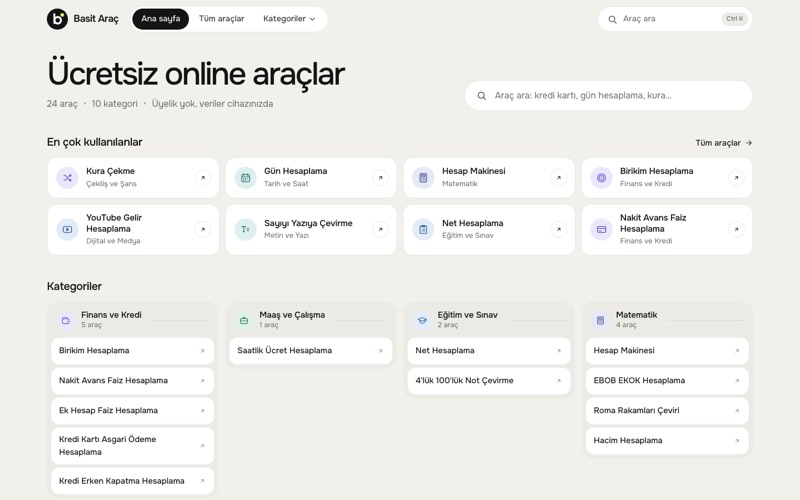Open Roma Rakamları Çeviri row
The height and width of the screenshot is (500, 800).
click(x=667, y=411)
